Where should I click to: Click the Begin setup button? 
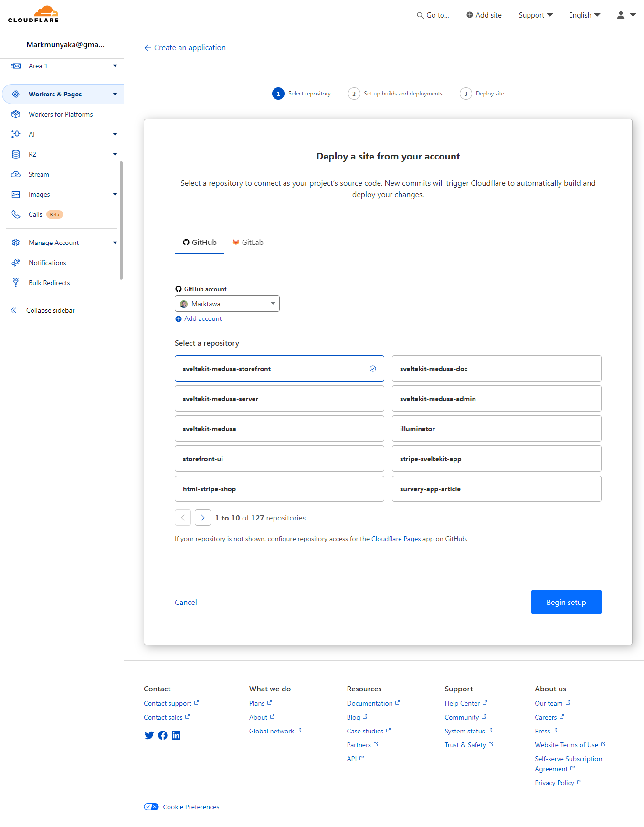coord(566,602)
